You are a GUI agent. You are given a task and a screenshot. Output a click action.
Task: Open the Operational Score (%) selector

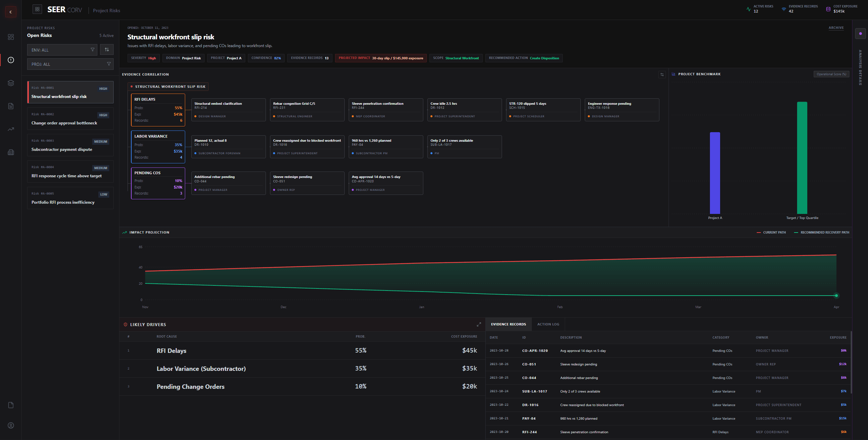tap(831, 74)
